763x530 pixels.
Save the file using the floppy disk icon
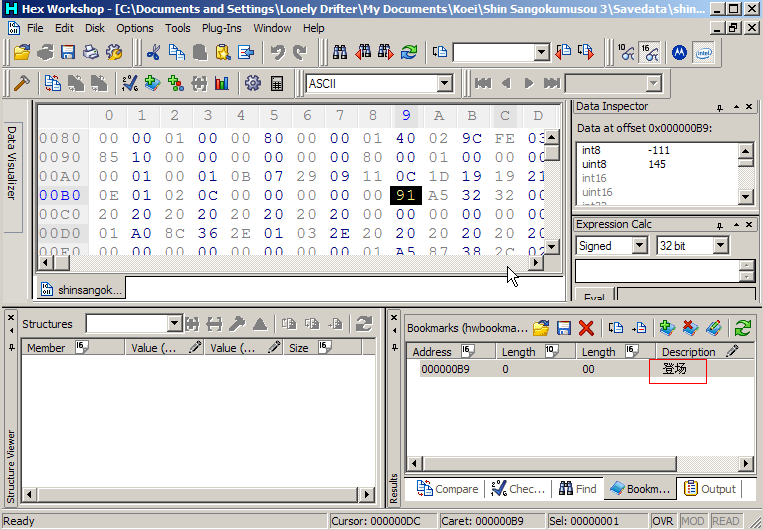pyautogui.click(x=68, y=52)
